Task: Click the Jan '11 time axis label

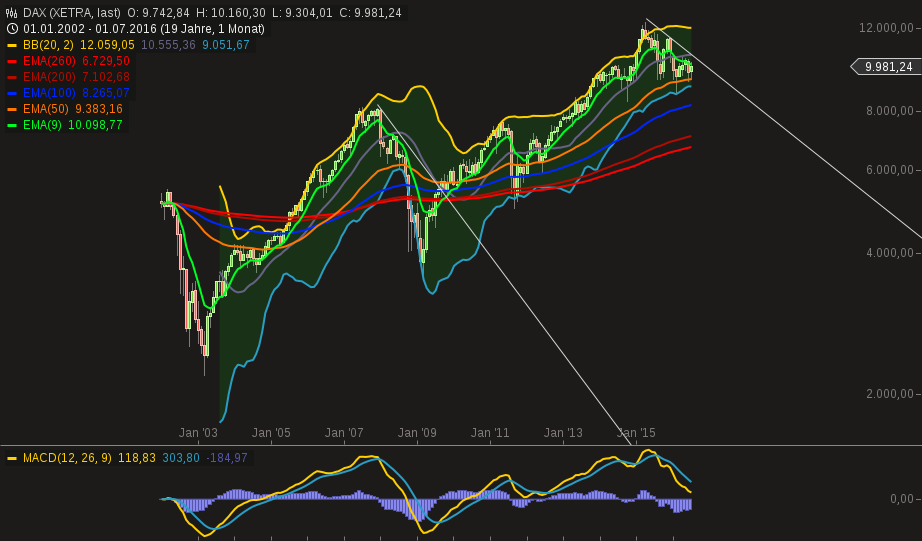Action: click(x=490, y=433)
